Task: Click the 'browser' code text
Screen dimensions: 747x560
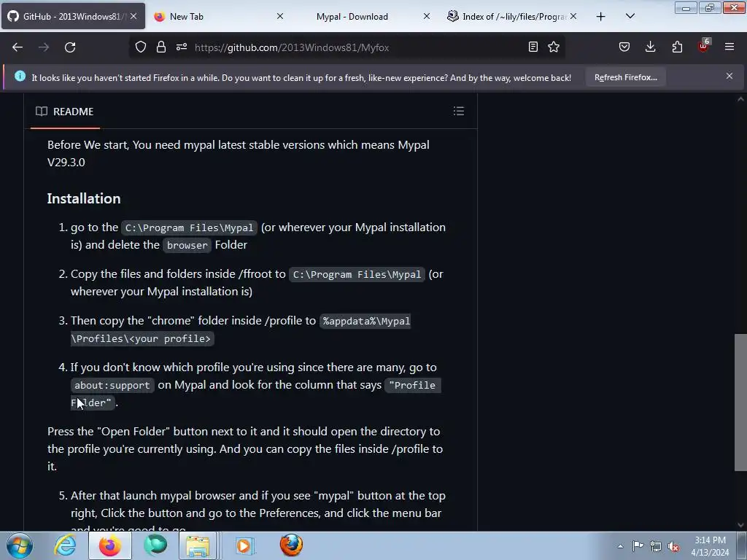Action: pyautogui.click(x=187, y=245)
